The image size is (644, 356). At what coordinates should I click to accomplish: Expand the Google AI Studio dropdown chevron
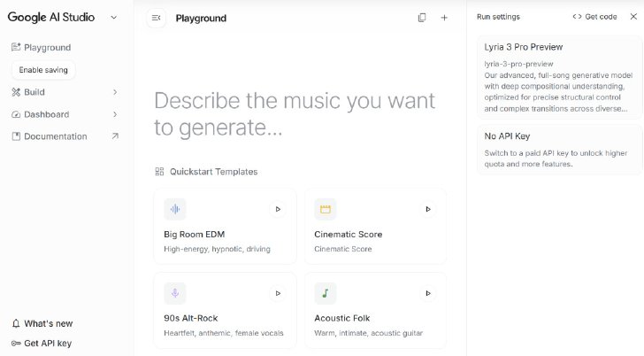click(114, 17)
